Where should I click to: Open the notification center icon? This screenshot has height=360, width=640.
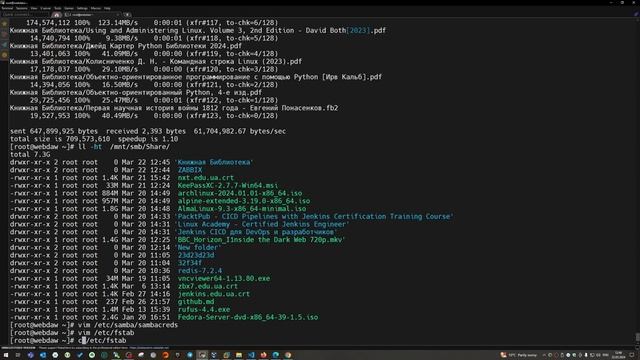click(632, 355)
